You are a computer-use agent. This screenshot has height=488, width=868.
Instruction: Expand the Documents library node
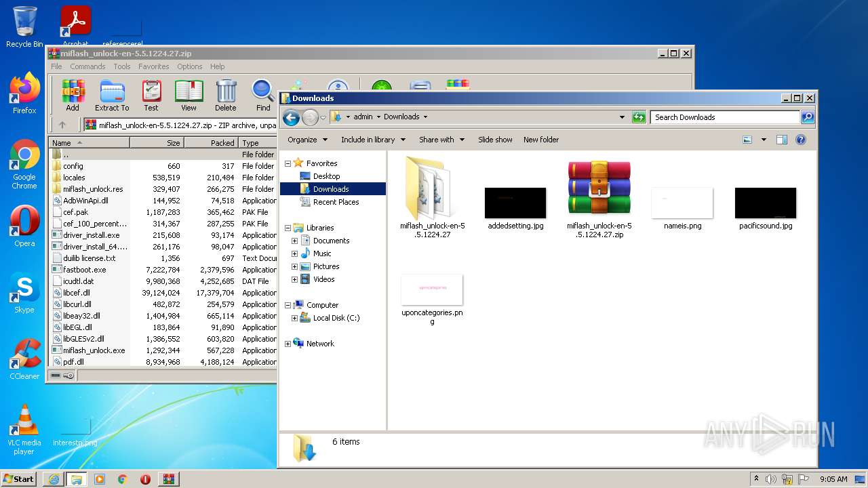pyautogui.click(x=294, y=241)
